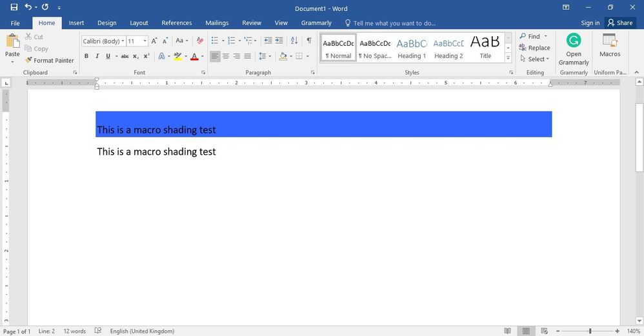Expand underline style dropdown arrow

click(x=116, y=56)
